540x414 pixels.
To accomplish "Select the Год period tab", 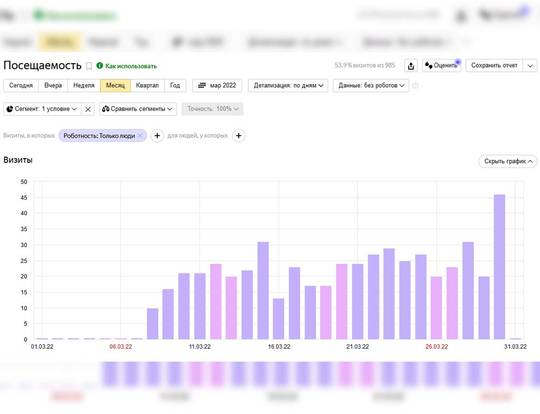I will [x=175, y=85].
